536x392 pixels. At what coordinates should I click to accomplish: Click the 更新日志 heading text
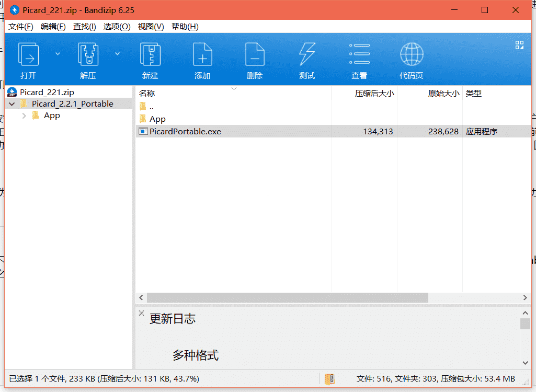[173, 319]
